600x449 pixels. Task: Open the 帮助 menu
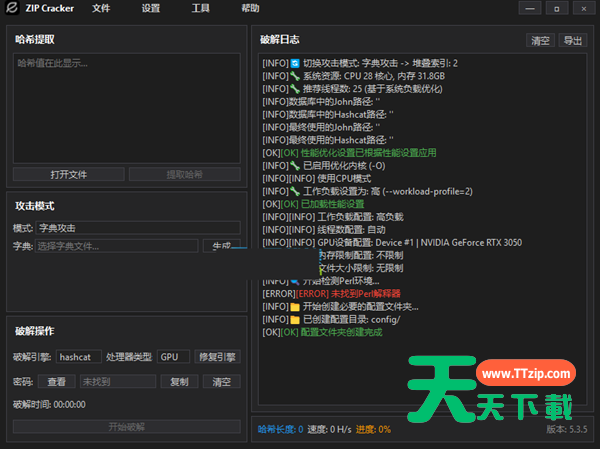pyautogui.click(x=250, y=8)
